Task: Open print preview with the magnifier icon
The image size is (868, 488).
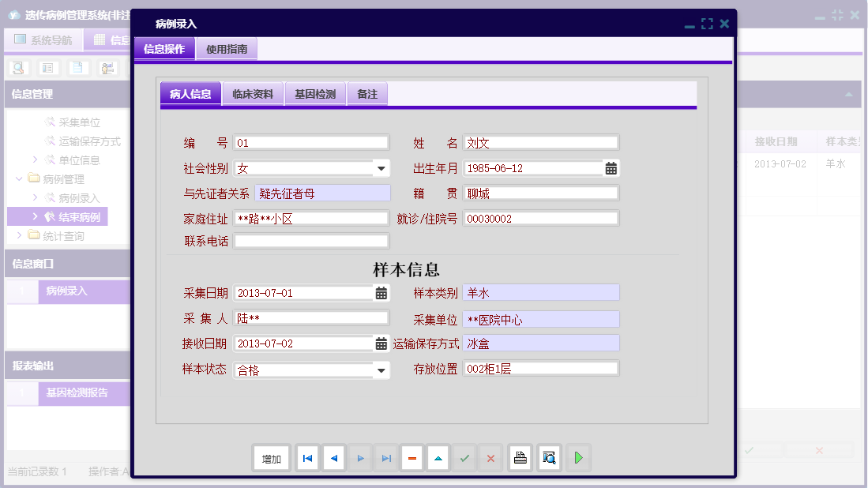Action: tap(548, 457)
